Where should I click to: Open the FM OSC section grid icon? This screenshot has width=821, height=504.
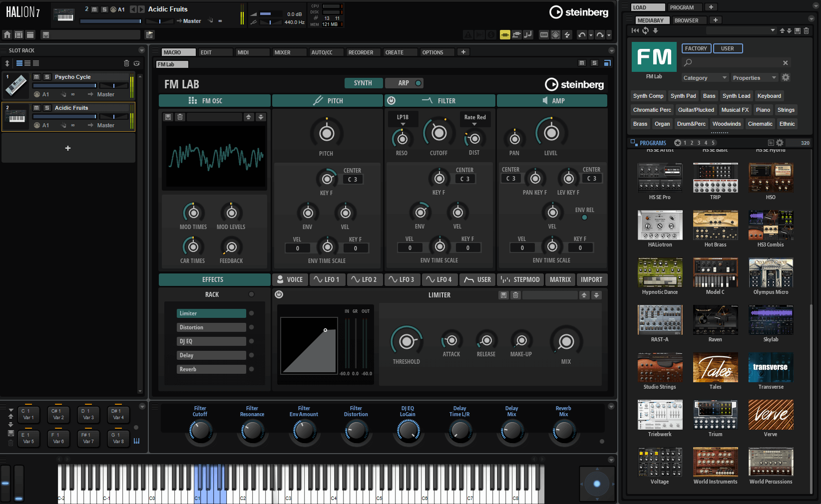tap(192, 101)
